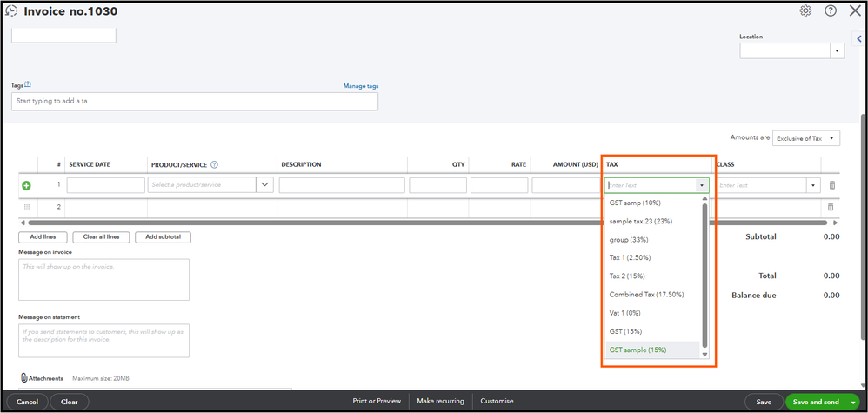The image size is (868, 413).
Task: Click the Attachments paperclip icon
Action: pyautogui.click(x=23, y=377)
